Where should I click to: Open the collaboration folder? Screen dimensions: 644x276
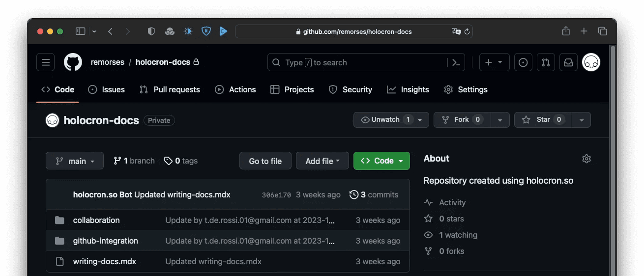click(x=96, y=220)
